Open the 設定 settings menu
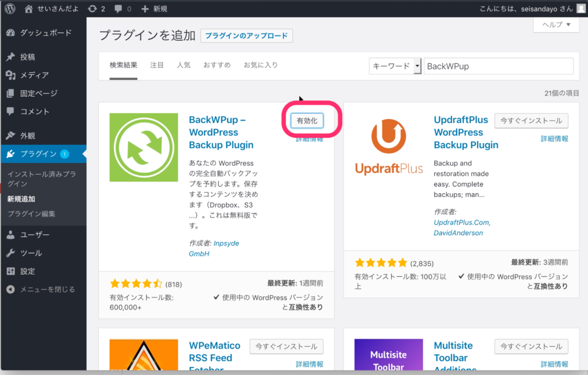The height and width of the screenshot is (375, 588). (x=28, y=271)
